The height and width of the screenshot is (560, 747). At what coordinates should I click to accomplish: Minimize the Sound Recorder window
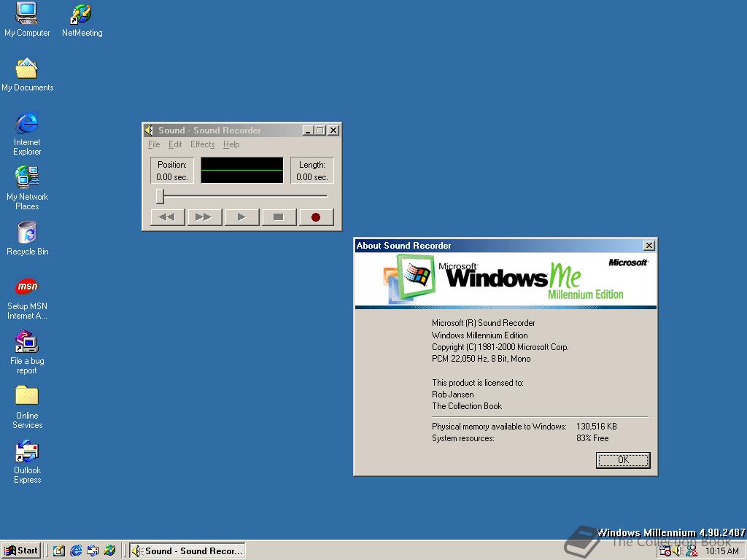(x=309, y=131)
